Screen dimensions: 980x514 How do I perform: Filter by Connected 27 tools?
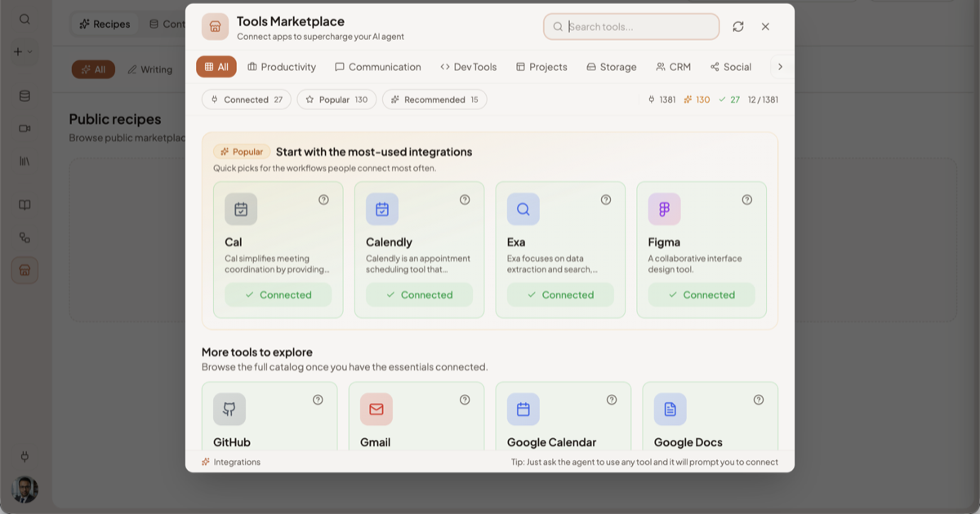(x=247, y=100)
